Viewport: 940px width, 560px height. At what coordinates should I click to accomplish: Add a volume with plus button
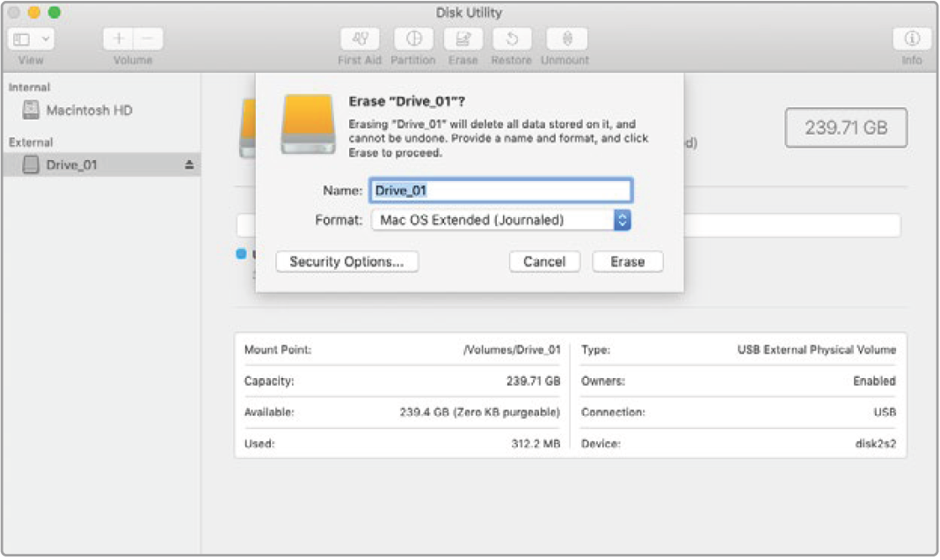pyautogui.click(x=119, y=39)
